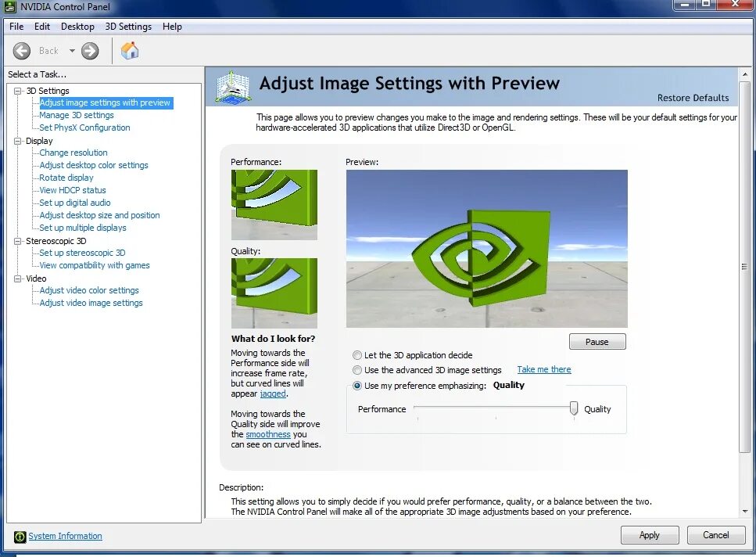The height and width of the screenshot is (557, 756).
Task: Select Use the advanced 3D image settings
Action: tap(357, 370)
